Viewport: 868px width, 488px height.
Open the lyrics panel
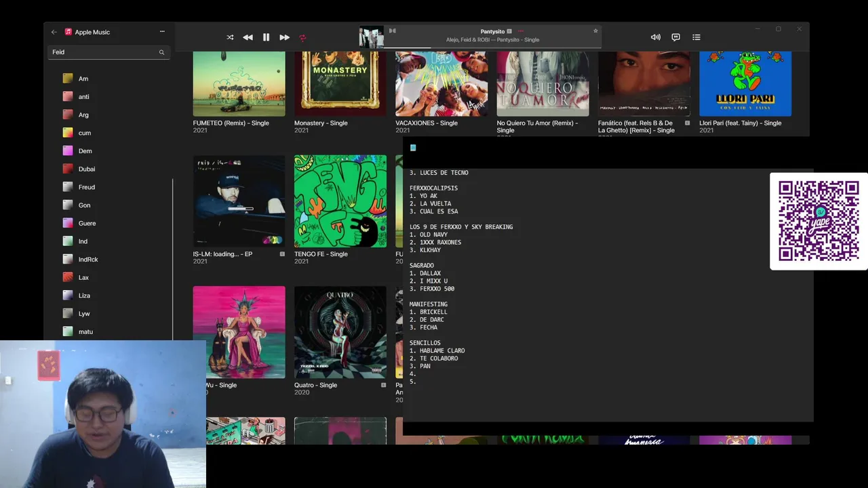click(x=675, y=37)
